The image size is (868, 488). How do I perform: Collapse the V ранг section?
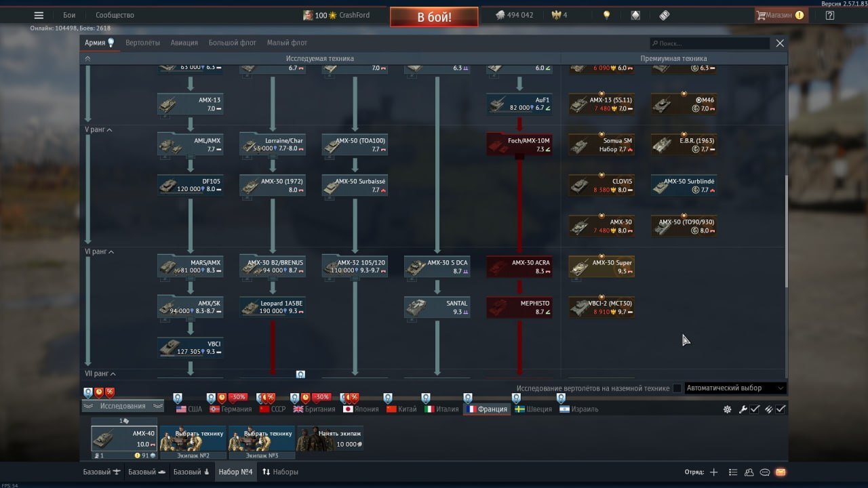[98, 129]
